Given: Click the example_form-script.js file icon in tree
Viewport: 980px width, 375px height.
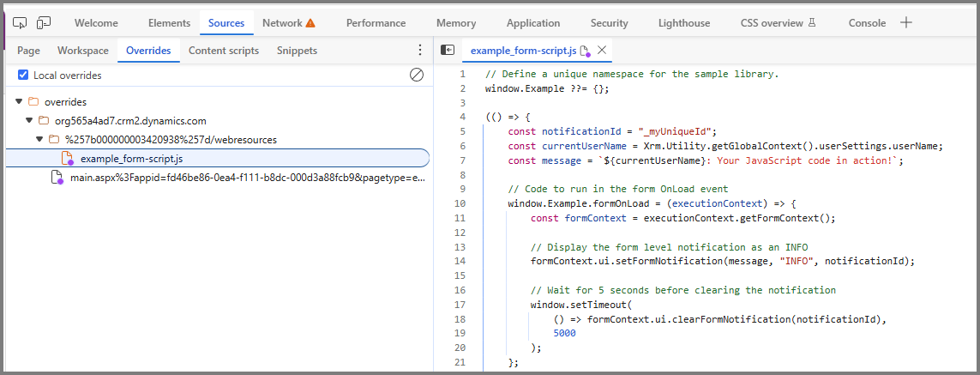Looking at the screenshot, I should coord(68,159).
